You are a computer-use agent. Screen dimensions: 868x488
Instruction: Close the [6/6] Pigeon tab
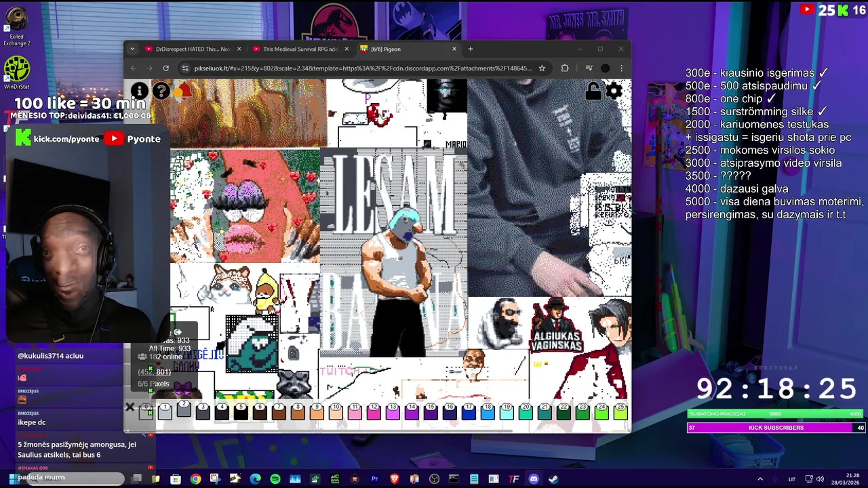click(x=454, y=49)
